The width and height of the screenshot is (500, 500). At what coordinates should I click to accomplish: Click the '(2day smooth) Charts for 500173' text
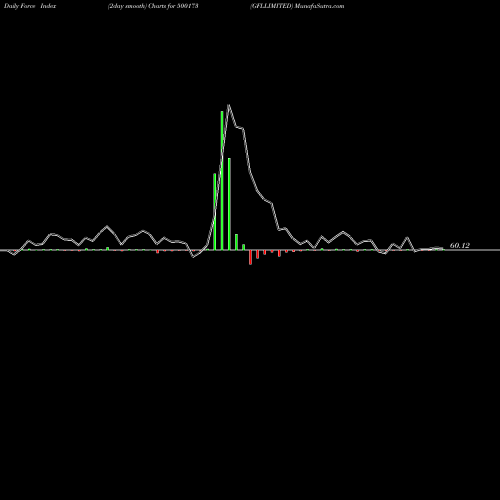pyautogui.click(x=153, y=6)
